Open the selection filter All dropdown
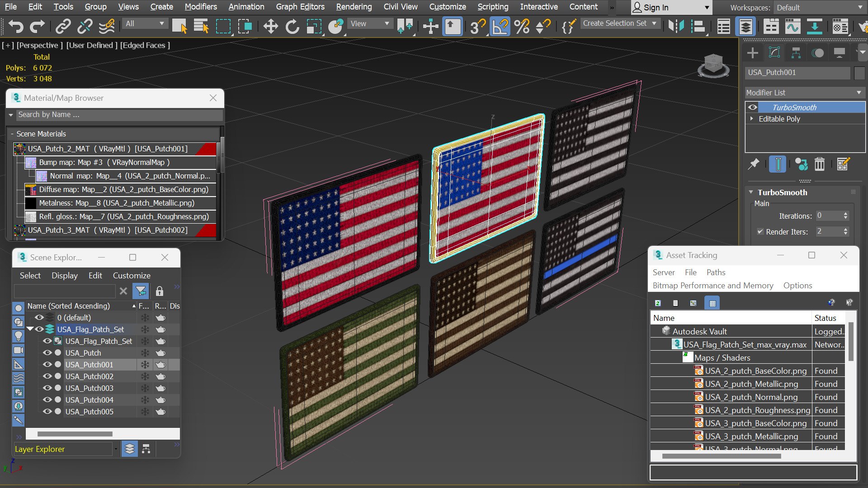Screen dimensions: 868x488 pos(145,23)
